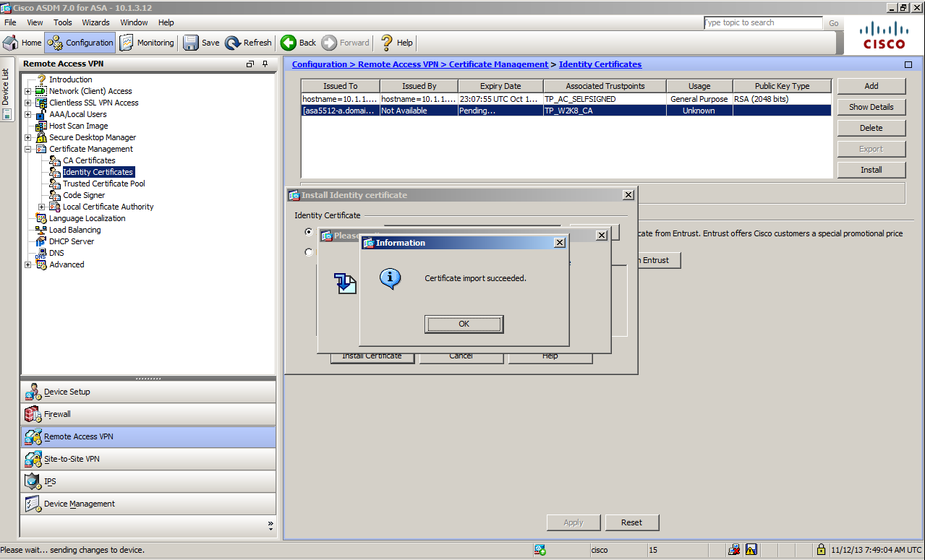
Task: Select first radio button in Identity Certificate
Action: click(309, 232)
